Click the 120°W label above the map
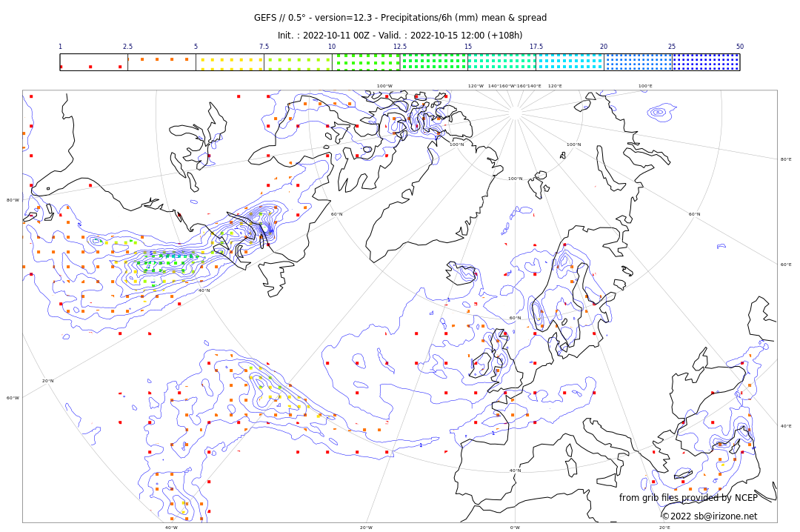 click(476, 86)
